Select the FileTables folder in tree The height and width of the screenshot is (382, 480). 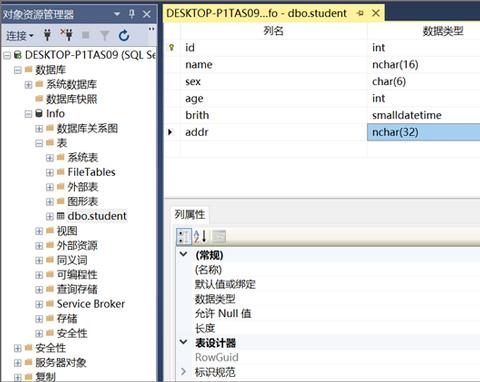(91, 172)
